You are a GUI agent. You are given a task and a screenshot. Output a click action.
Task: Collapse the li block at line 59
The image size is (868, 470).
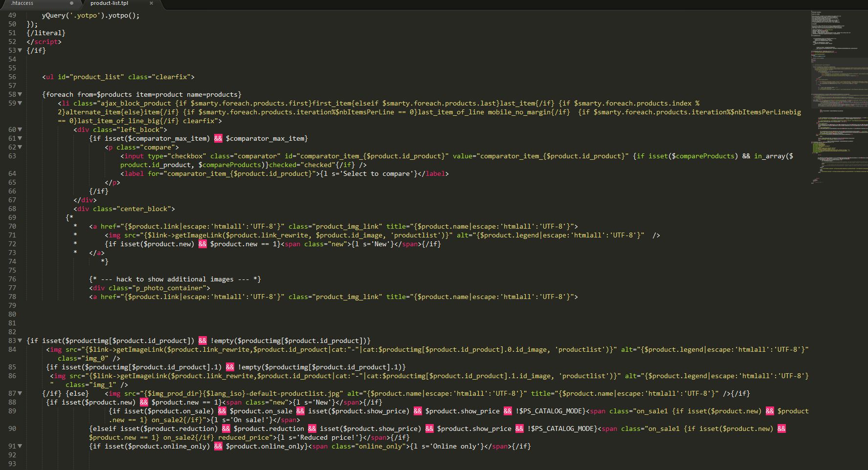click(20, 103)
